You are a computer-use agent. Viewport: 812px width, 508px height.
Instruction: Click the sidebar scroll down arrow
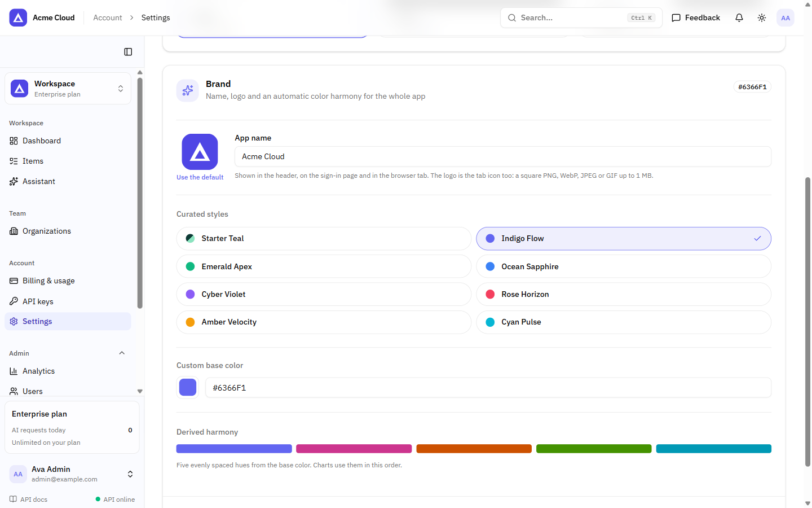(140, 391)
